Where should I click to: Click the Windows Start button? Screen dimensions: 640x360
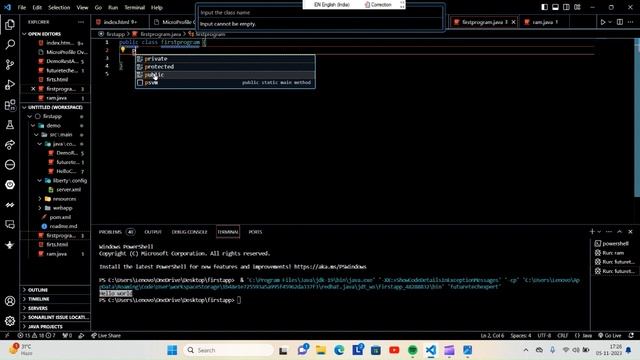[x=172, y=350]
